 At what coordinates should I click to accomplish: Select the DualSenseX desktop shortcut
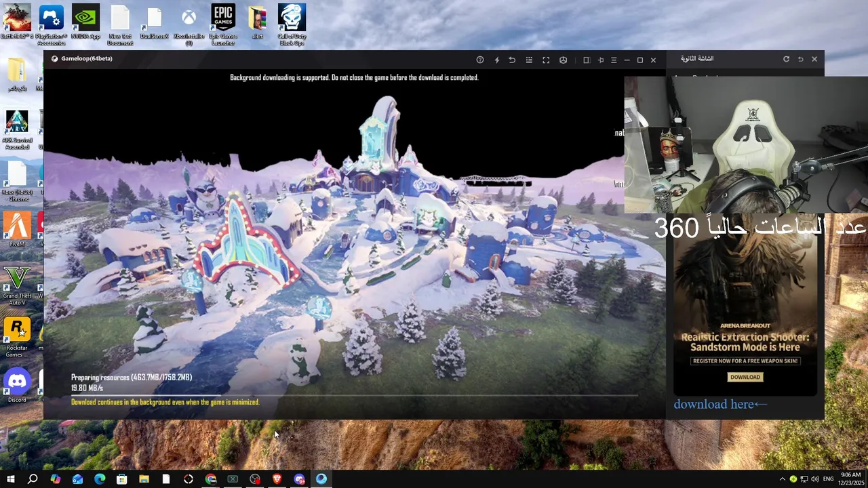[154, 22]
